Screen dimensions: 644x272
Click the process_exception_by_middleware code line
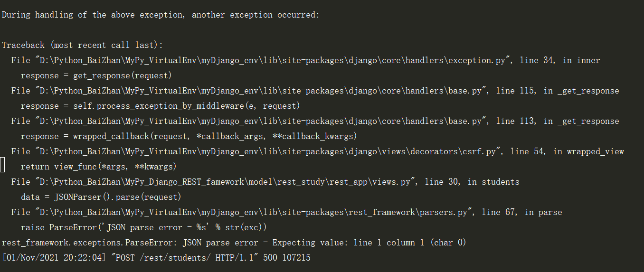[161, 106]
